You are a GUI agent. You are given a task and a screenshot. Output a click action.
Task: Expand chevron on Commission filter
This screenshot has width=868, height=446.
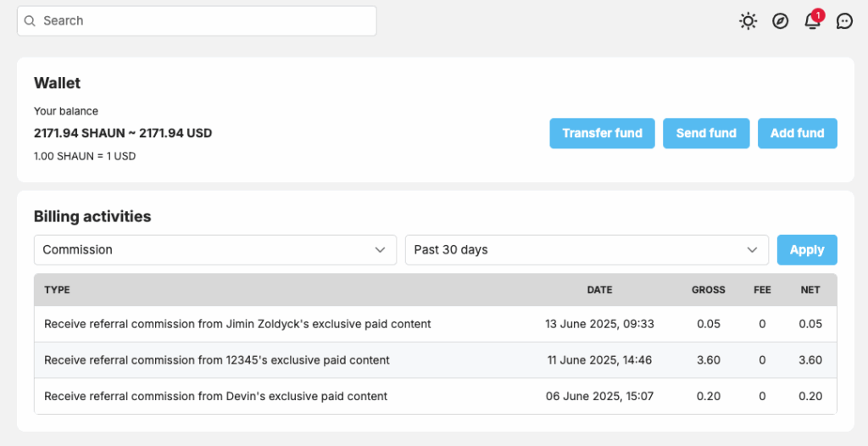click(380, 250)
